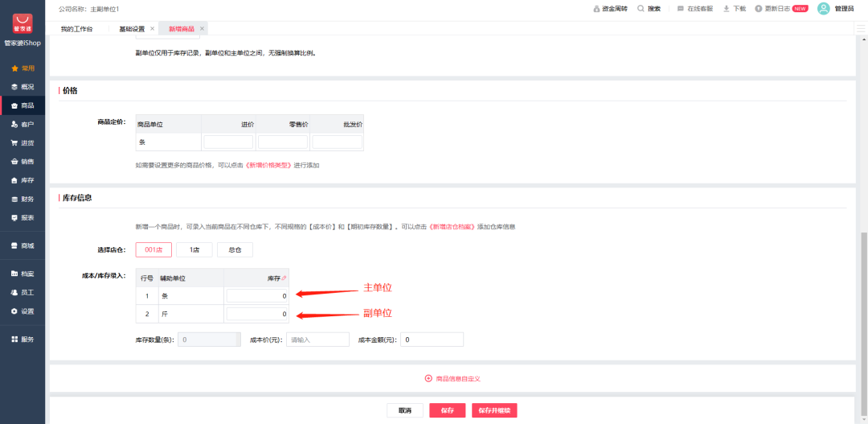This screenshot has width=868, height=424.
Task: Click the 进价 input field
Action: coord(228,142)
